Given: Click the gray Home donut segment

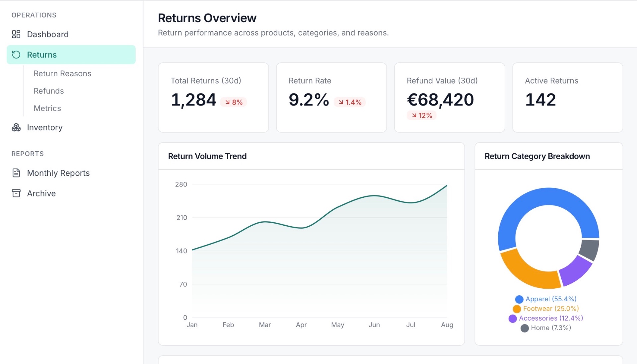Looking at the screenshot, I should 590,250.
